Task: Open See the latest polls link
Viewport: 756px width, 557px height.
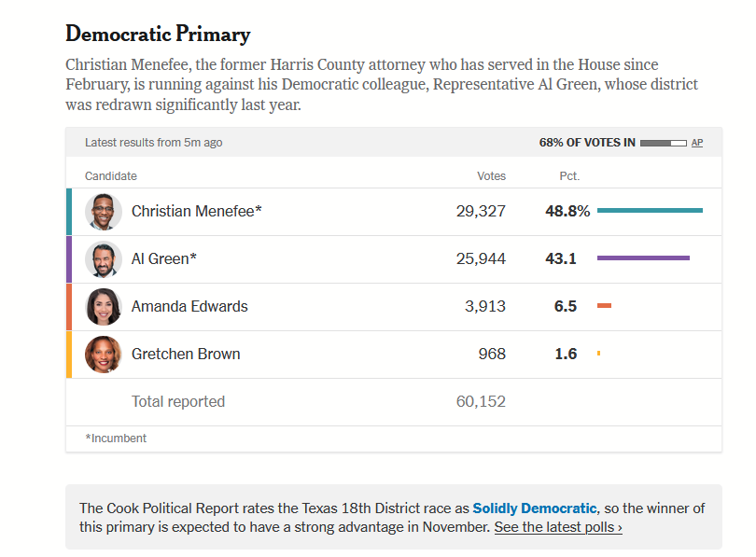Action: point(558,527)
